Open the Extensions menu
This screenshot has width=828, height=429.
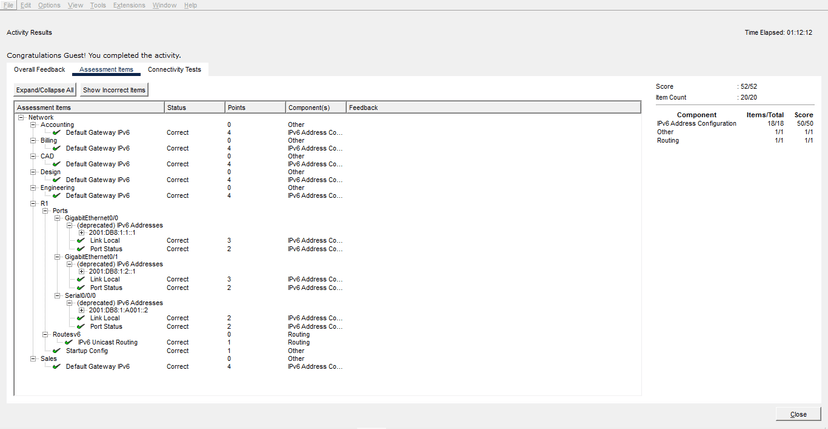(x=129, y=5)
